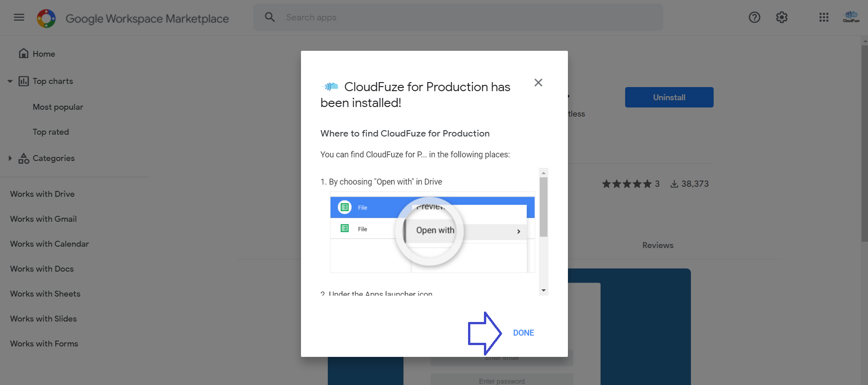
Task: Click the page vertical scrollbar
Action: point(864,143)
